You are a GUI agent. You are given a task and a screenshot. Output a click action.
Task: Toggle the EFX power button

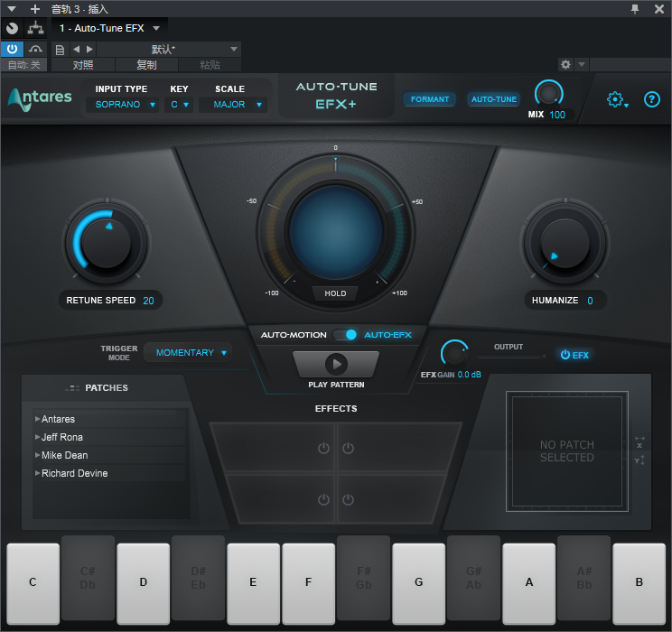(x=574, y=355)
